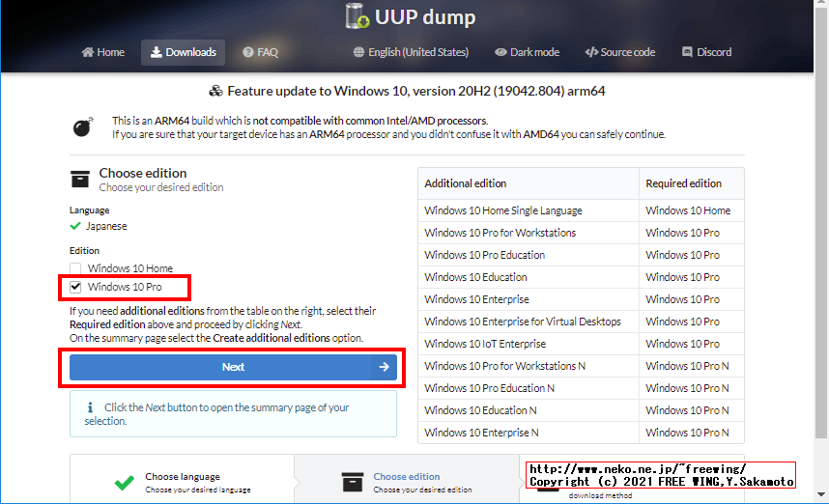829x504 pixels.
Task: Click Windows 10 Enterprise for Virtual Desktops text
Action: click(x=523, y=322)
